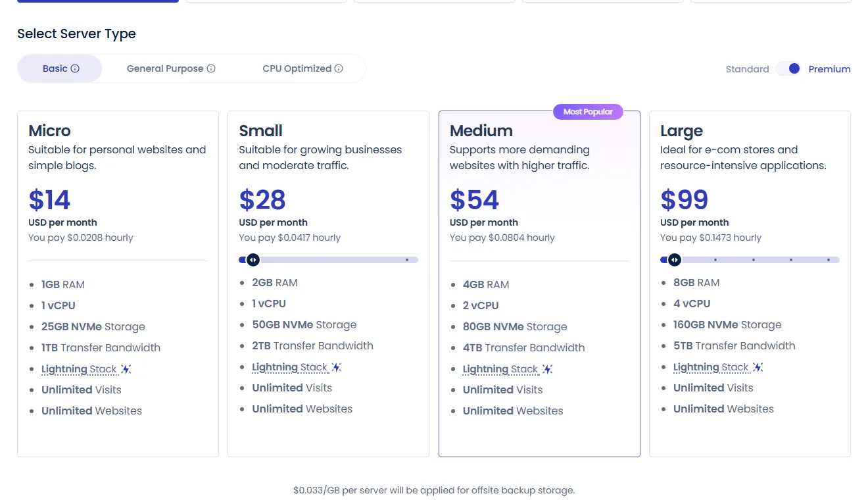Select the Medium plan card title
The width and height of the screenshot is (868, 500).
coord(481,130)
